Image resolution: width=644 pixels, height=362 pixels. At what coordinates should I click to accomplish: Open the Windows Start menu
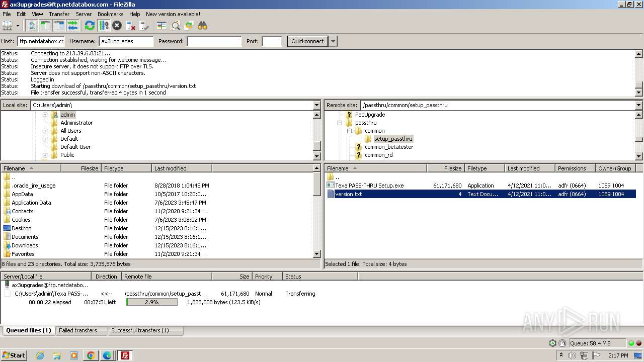click(14, 355)
